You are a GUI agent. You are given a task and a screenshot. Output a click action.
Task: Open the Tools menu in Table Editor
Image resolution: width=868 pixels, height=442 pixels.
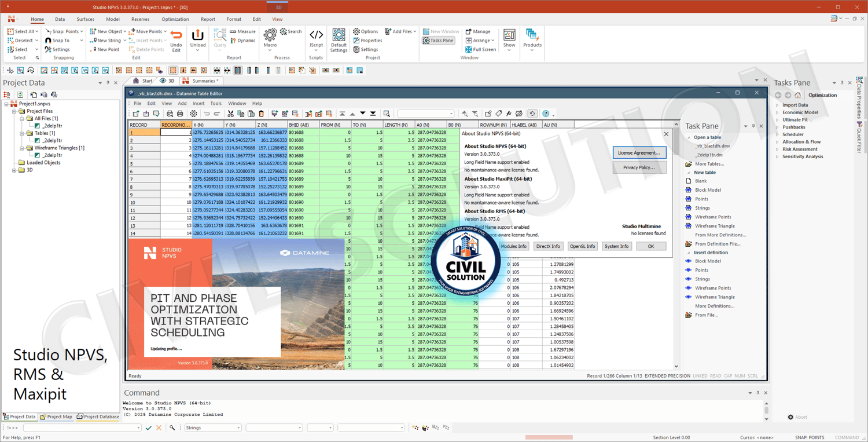click(x=216, y=103)
